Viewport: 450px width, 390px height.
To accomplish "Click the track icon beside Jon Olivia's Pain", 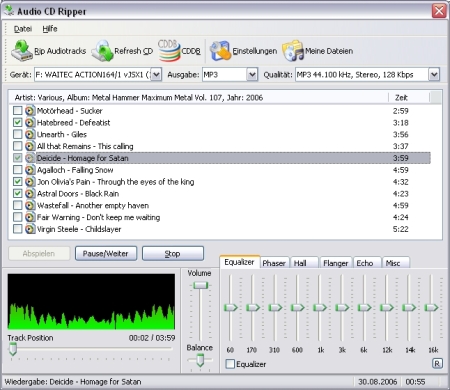I will coord(30,182).
